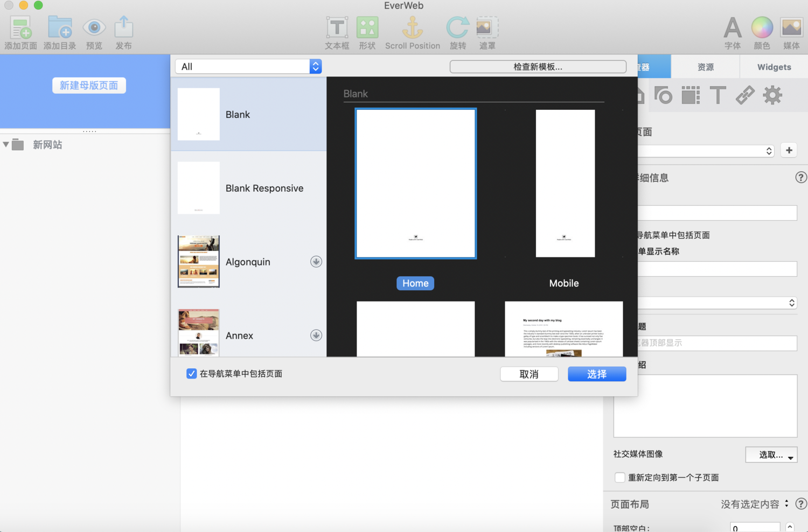Open the All template category dropdown
The height and width of the screenshot is (532, 808).
248,66
